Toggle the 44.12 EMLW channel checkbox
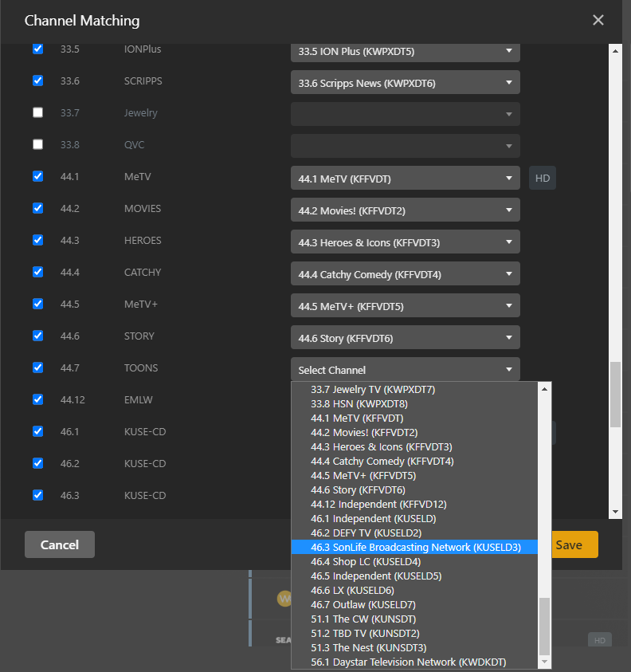The image size is (631, 672). [37, 399]
